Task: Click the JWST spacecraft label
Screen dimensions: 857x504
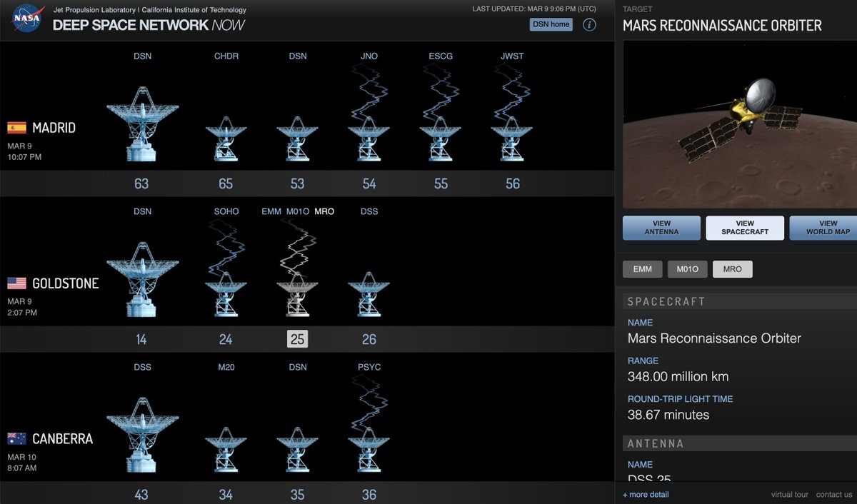Action: [512, 56]
